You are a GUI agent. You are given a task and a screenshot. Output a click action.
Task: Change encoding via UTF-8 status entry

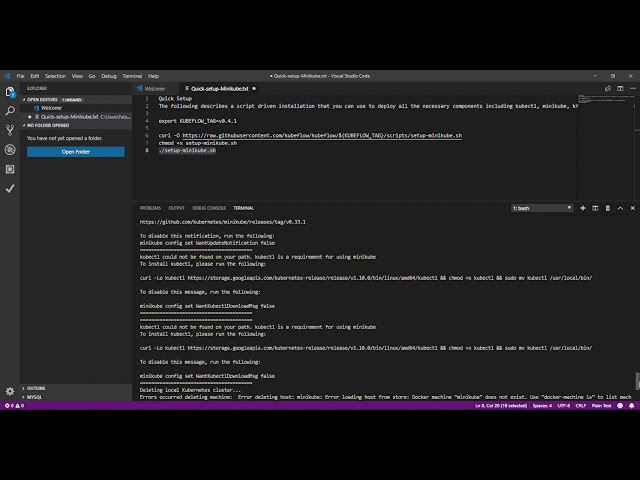pos(564,406)
